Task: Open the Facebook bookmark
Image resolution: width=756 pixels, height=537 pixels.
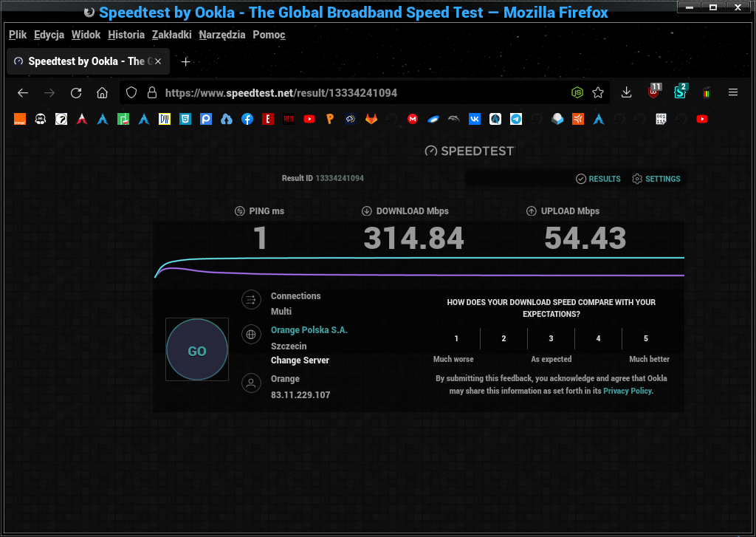Action: (x=247, y=119)
